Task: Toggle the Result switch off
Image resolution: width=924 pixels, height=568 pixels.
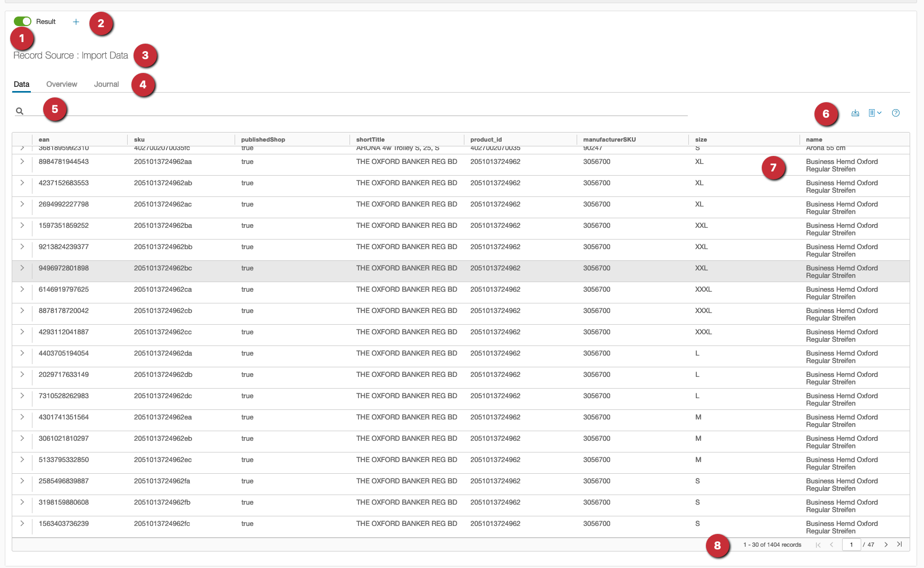Action: point(22,21)
